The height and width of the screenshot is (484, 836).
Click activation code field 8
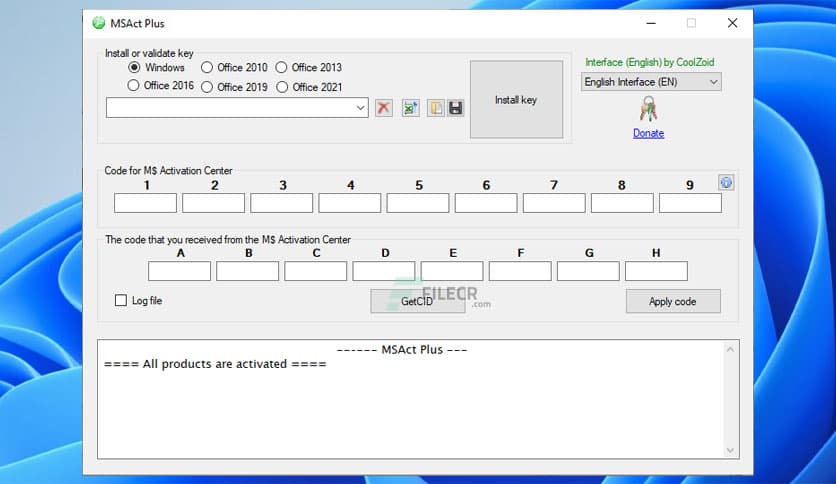tap(622, 204)
